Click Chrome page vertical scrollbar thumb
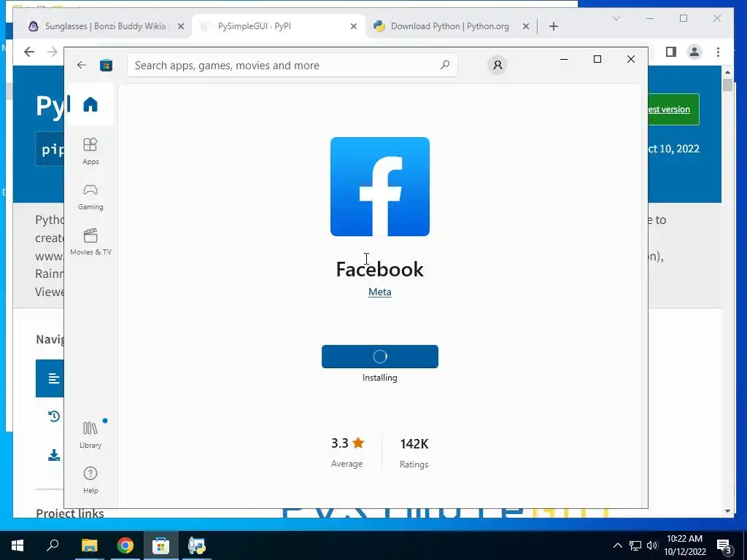The width and height of the screenshot is (747, 560). pos(727,85)
